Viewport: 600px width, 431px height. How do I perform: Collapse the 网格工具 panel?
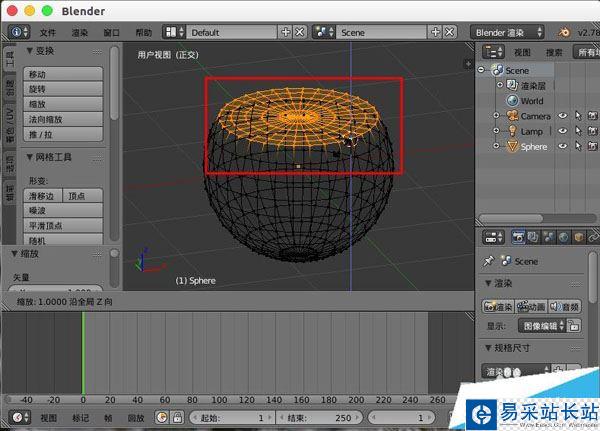30,157
